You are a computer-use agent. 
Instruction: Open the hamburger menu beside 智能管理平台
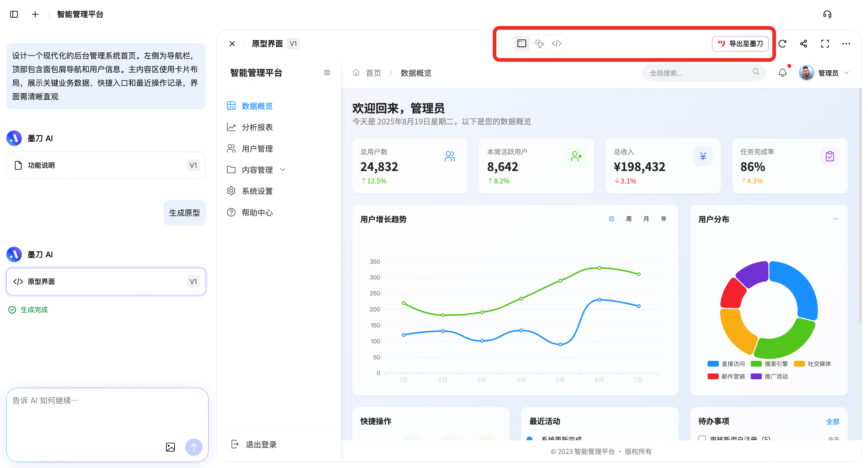327,72
